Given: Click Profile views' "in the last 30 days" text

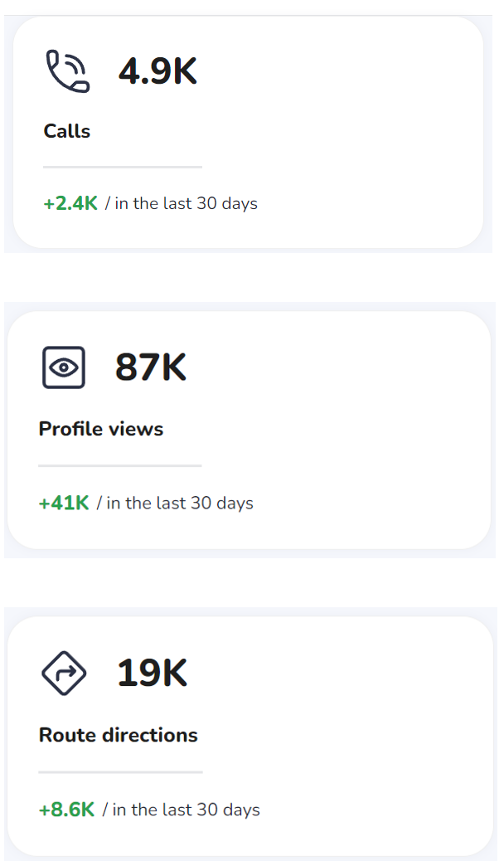Looking at the screenshot, I should pos(180,503).
